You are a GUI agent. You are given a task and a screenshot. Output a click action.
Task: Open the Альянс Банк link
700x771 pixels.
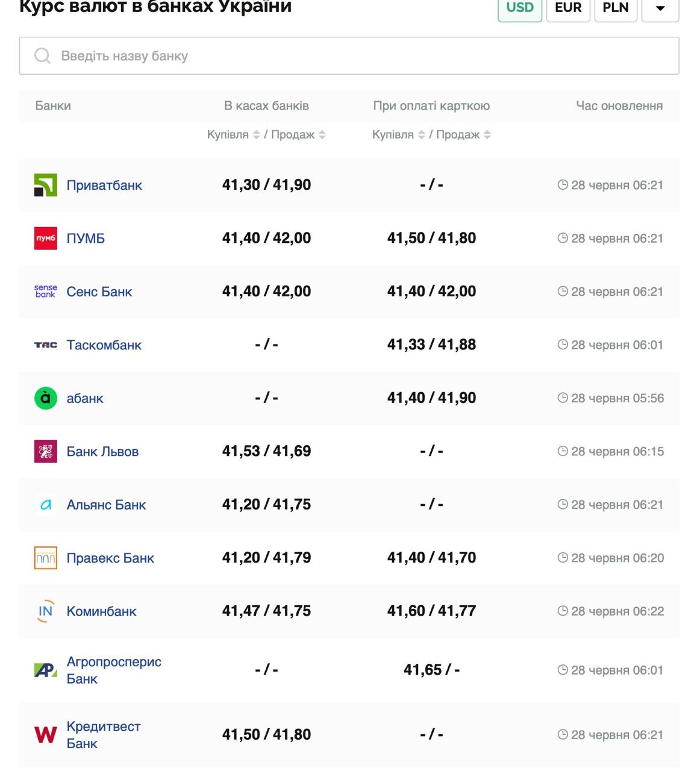coord(106,505)
